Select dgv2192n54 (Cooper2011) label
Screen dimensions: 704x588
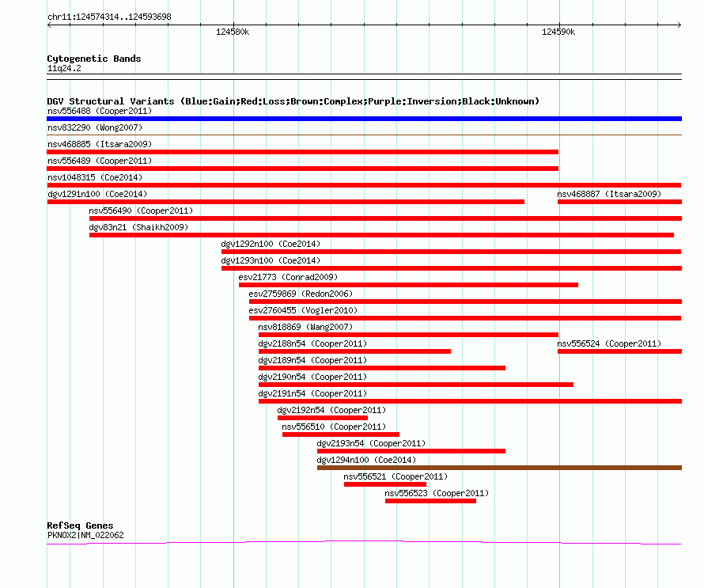click(331, 410)
